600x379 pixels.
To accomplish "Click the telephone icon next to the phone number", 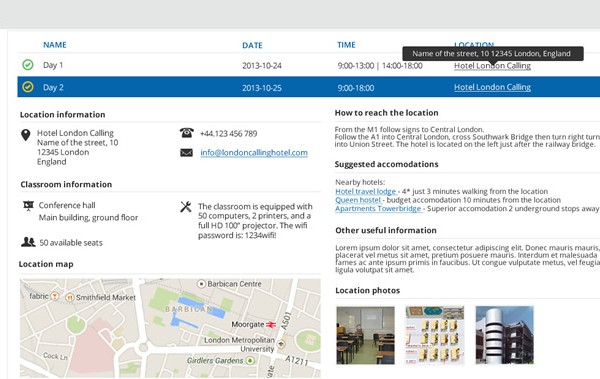I will pyautogui.click(x=187, y=133).
